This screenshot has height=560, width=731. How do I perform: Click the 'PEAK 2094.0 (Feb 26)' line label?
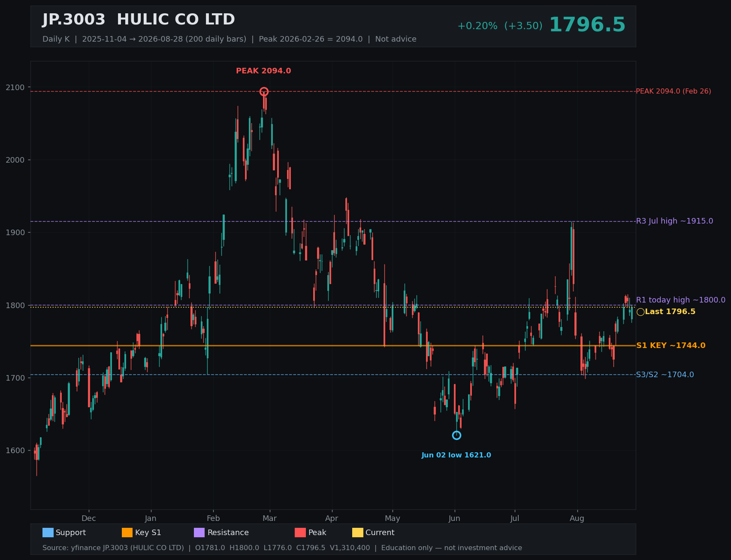674,91
